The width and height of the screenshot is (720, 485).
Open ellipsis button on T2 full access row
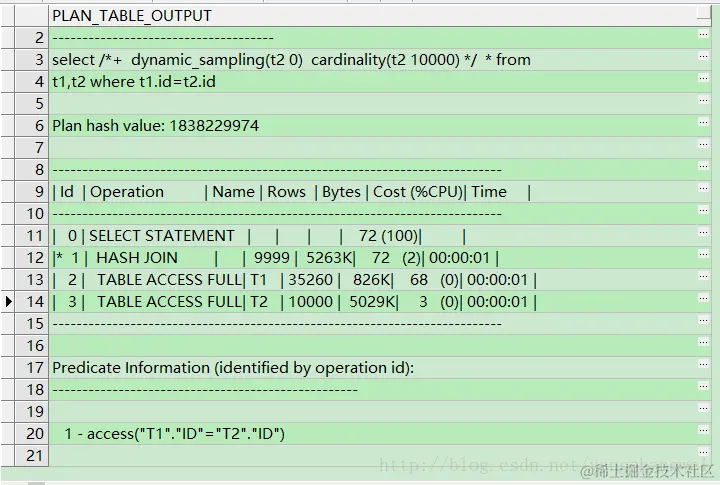click(x=703, y=299)
